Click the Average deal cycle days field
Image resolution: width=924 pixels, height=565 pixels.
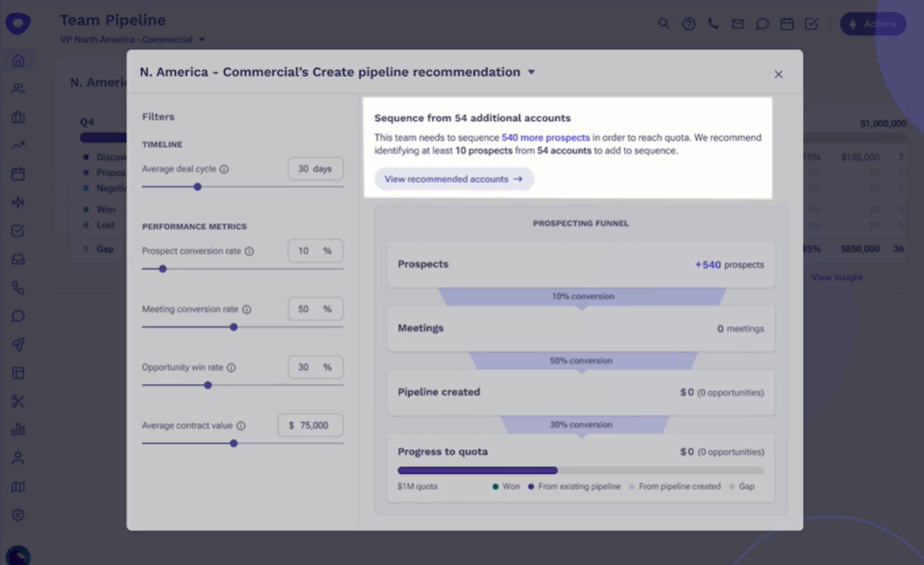pos(315,168)
